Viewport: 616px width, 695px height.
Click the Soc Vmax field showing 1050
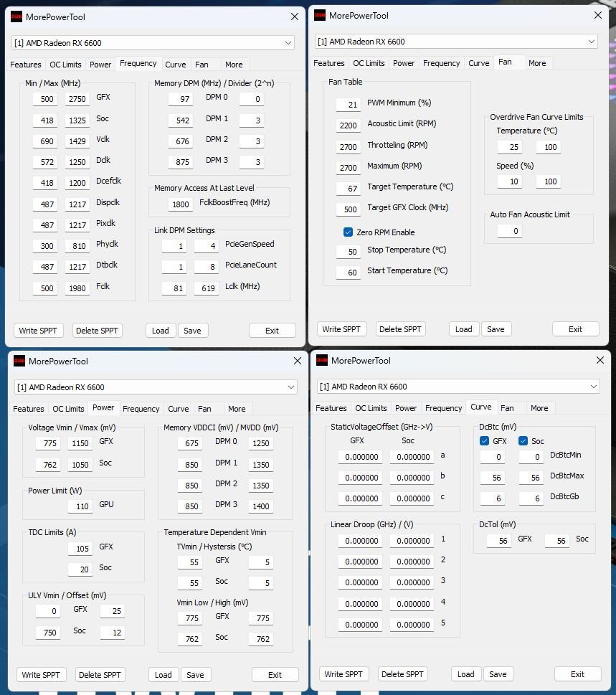click(x=80, y=465)
